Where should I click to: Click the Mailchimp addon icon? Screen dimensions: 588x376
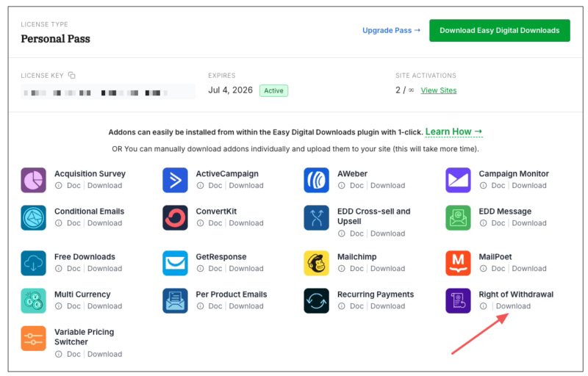pos(317,264)
